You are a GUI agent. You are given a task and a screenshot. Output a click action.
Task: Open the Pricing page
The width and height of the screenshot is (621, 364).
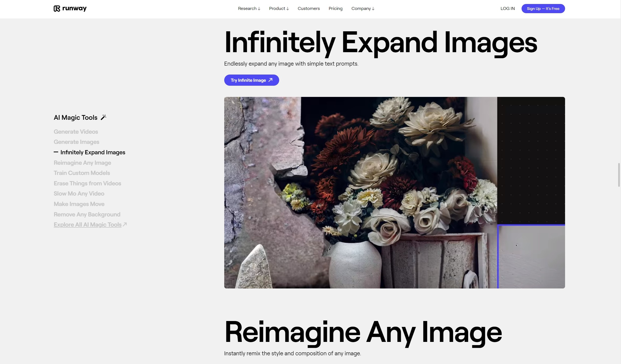[x=335, y=9]
